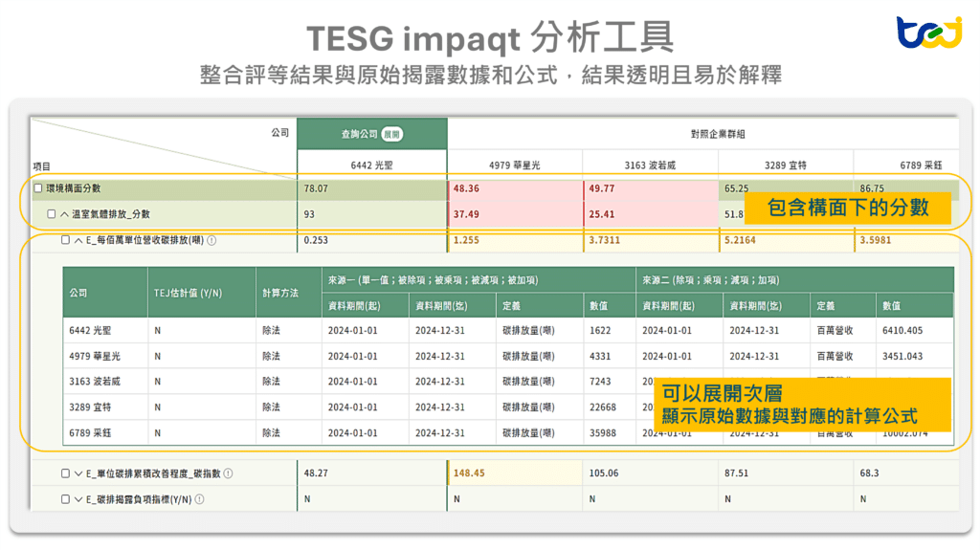Click the 3289 宜特 company column heading
This screenshot has height=550, width=980.
pos(785,165)
